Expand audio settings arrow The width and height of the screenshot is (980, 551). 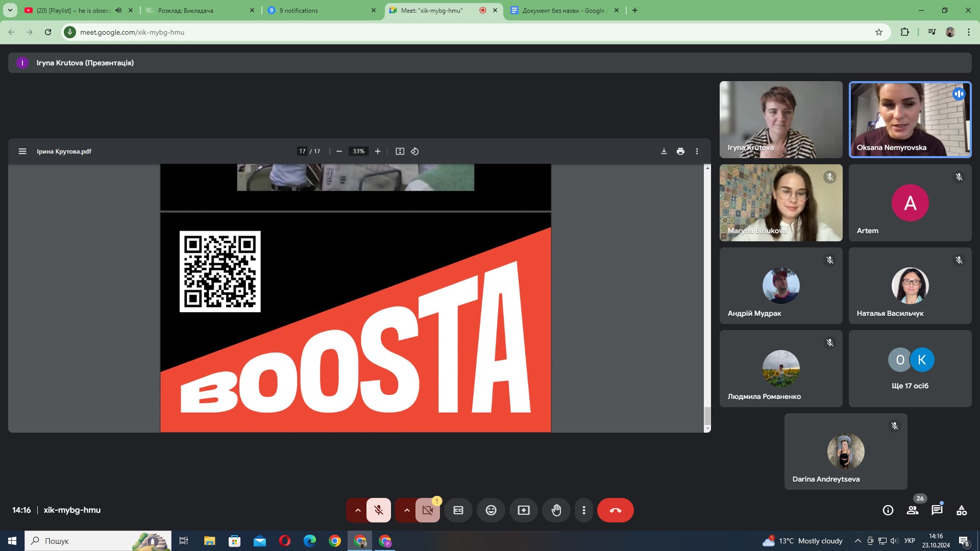[358, 510]
